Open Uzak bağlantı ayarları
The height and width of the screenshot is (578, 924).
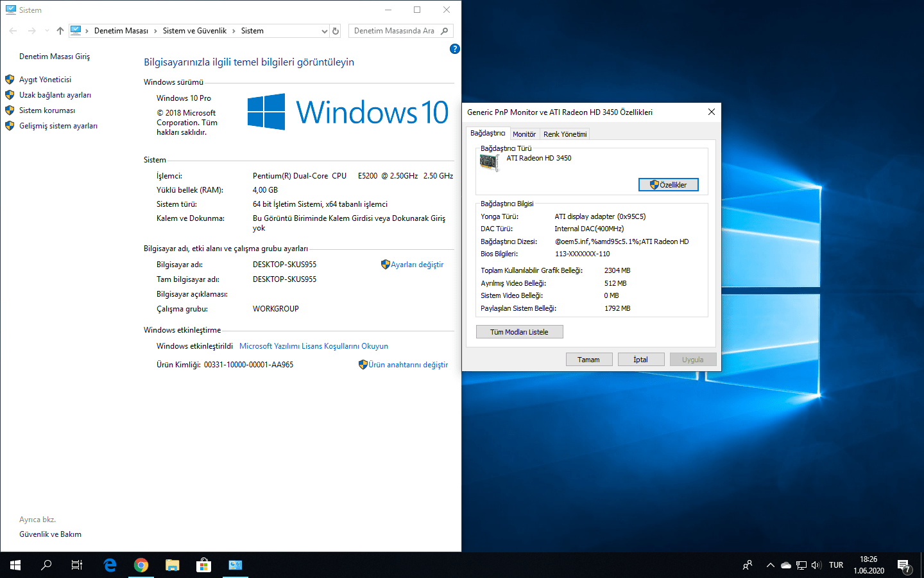coord(55,95)
